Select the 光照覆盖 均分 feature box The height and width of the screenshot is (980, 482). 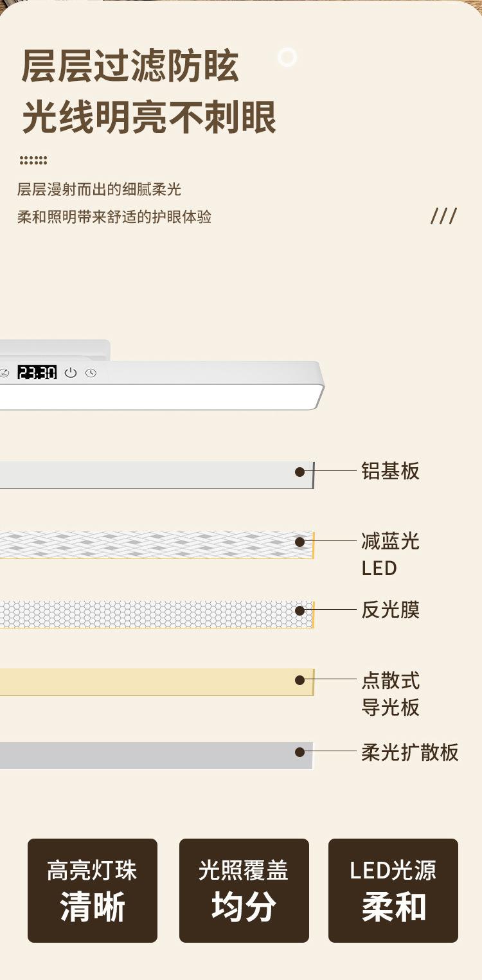(x=244, y=891)
